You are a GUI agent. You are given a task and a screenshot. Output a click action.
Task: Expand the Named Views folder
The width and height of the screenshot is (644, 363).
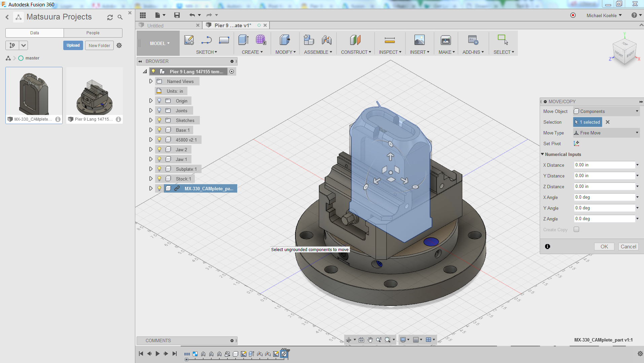151,81
